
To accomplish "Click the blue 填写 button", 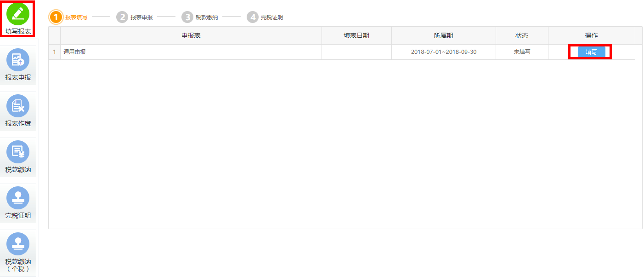I will (591, 52).
